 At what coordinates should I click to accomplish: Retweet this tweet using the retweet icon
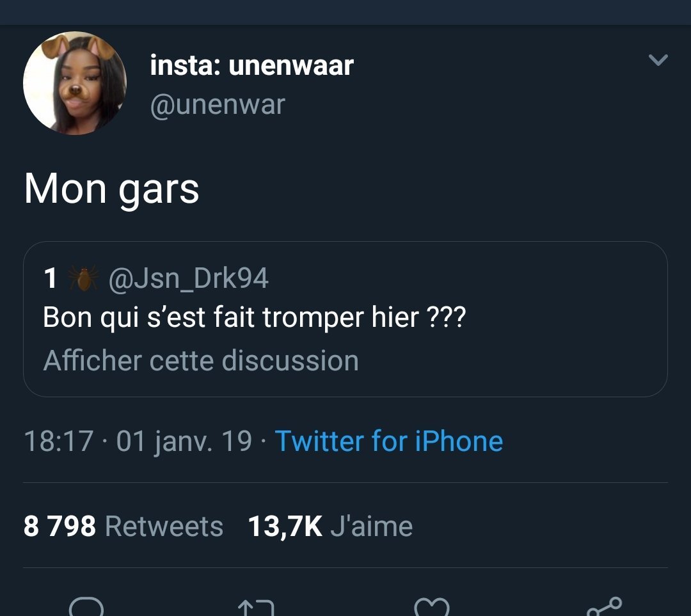255,608
